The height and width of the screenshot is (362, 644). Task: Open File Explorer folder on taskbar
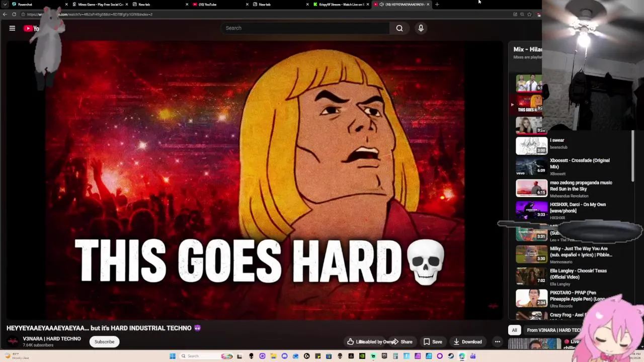pyautogui.click(x=273, y=356)
